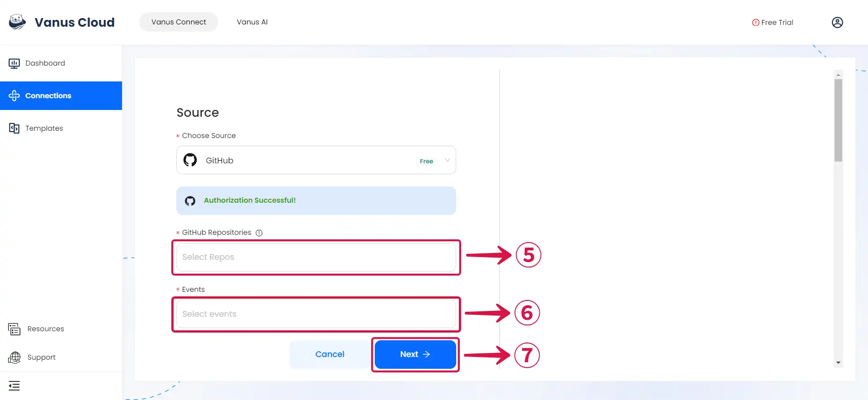
Task: Click the Connections puzzle icon
Action: 14,95
